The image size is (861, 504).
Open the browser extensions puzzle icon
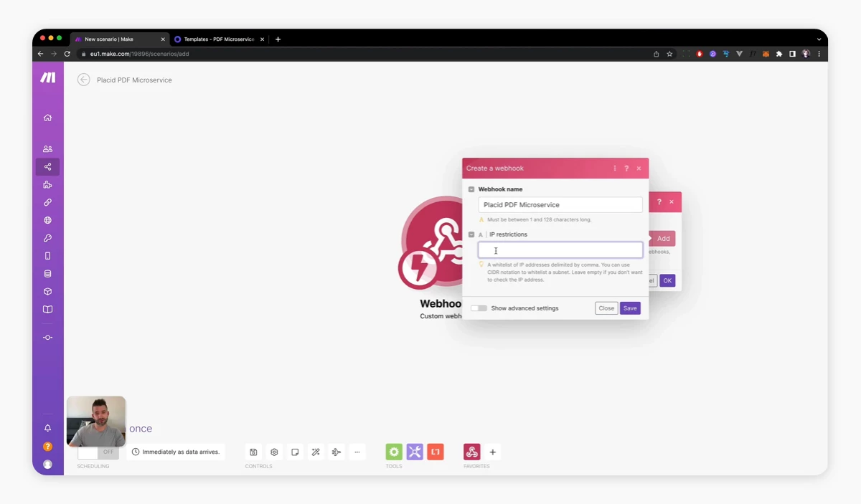click(x=779, y=54)
